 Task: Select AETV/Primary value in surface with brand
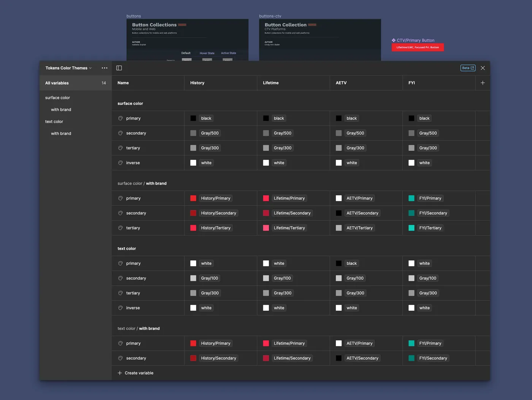point(359,198)
